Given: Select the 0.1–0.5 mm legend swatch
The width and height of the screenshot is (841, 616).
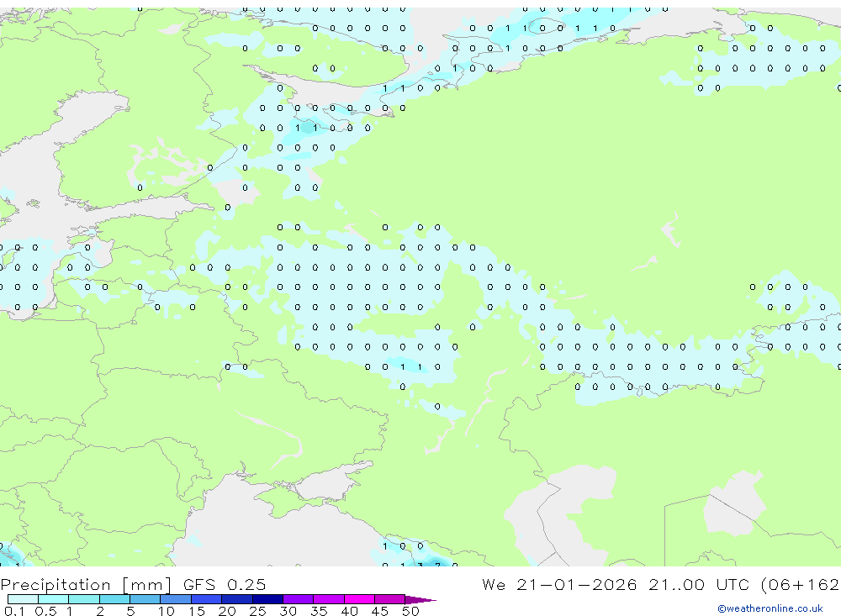Looking at the screenshot, I should tap(23, 599).
